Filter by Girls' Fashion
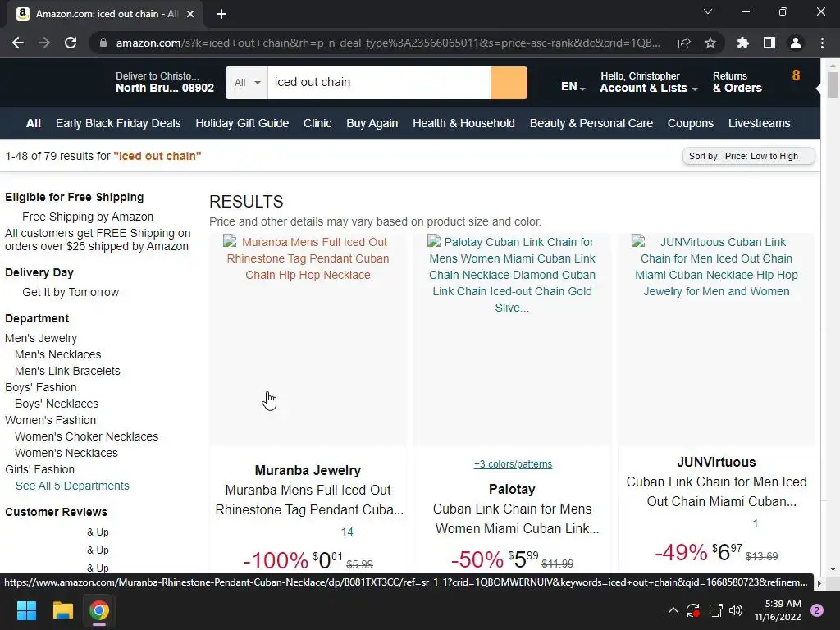 tap(39, 469)
